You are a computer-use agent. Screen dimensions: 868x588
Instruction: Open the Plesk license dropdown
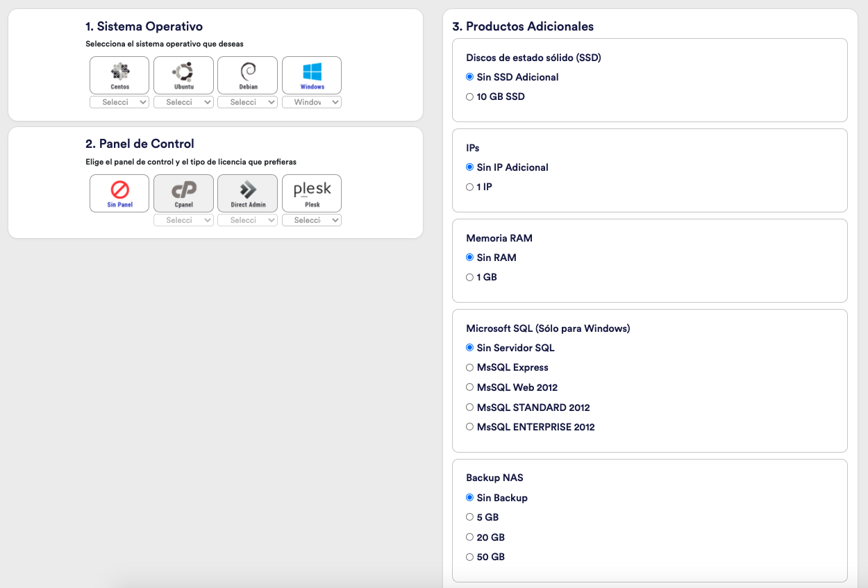312,220
